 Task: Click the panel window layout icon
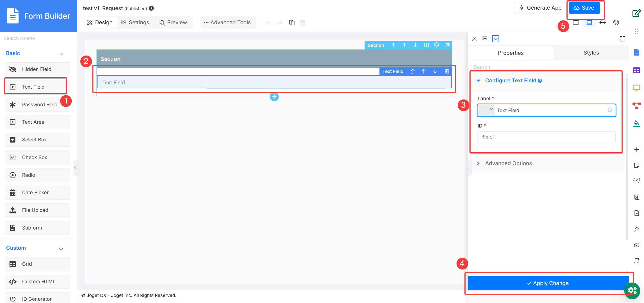(485, 39)
